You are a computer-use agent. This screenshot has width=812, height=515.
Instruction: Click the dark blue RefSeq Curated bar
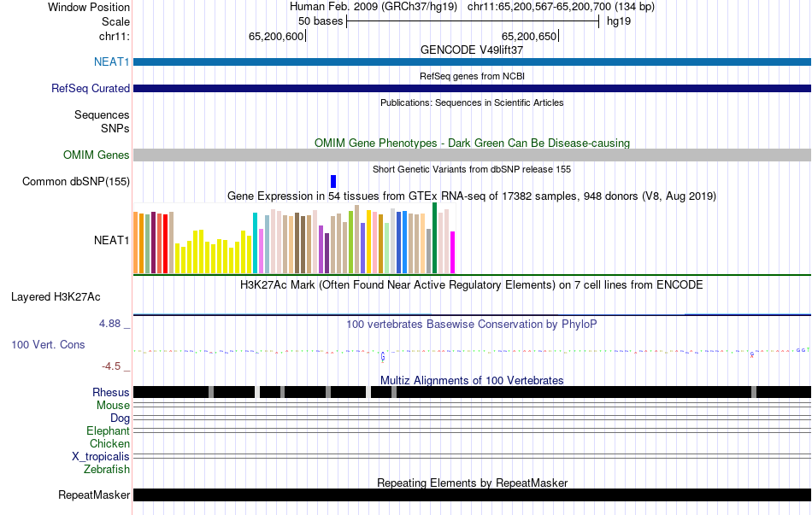(x=472, y=89)
